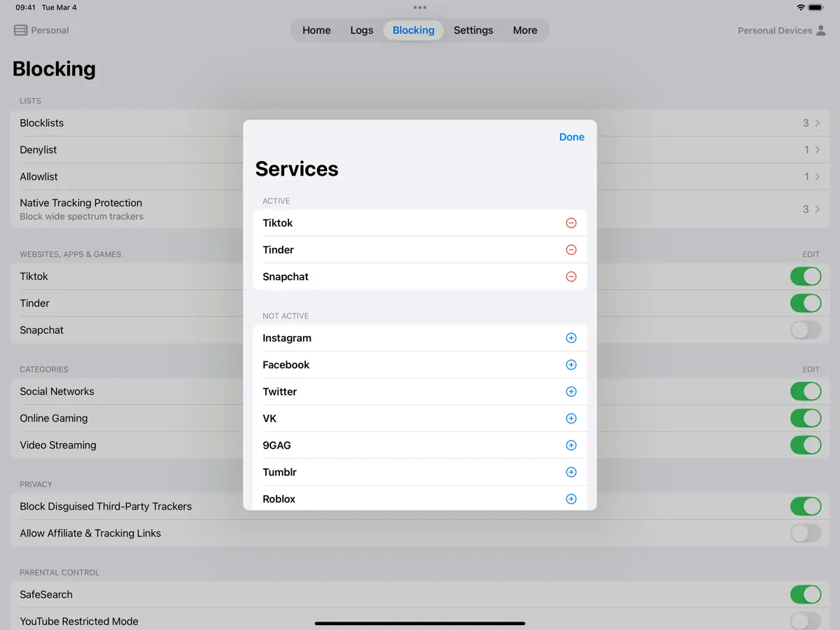
Task: Open Native Tracking Protection chevron
Action: point(818,209)
